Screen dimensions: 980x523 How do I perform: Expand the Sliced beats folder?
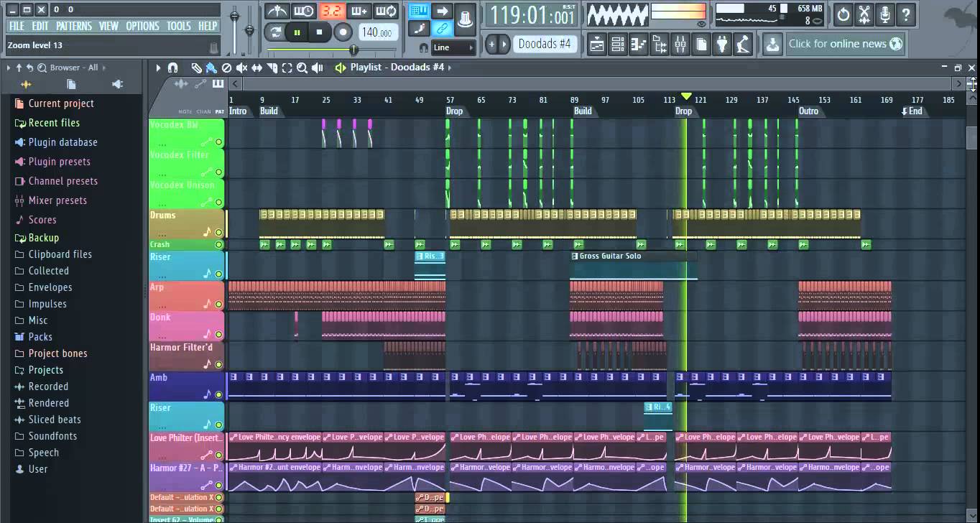(48, 420)
